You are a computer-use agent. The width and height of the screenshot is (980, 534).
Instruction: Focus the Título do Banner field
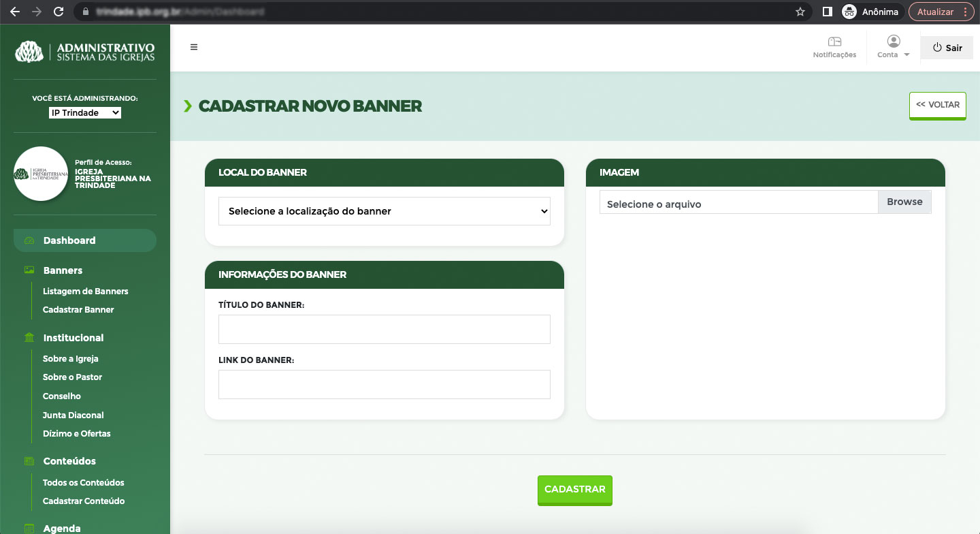tap(385, 329)
